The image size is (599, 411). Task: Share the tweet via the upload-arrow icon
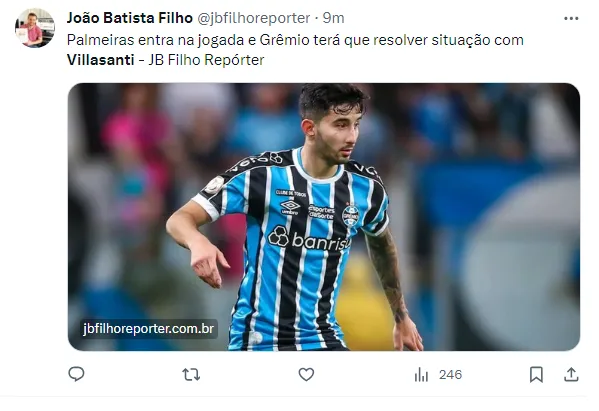571,374
